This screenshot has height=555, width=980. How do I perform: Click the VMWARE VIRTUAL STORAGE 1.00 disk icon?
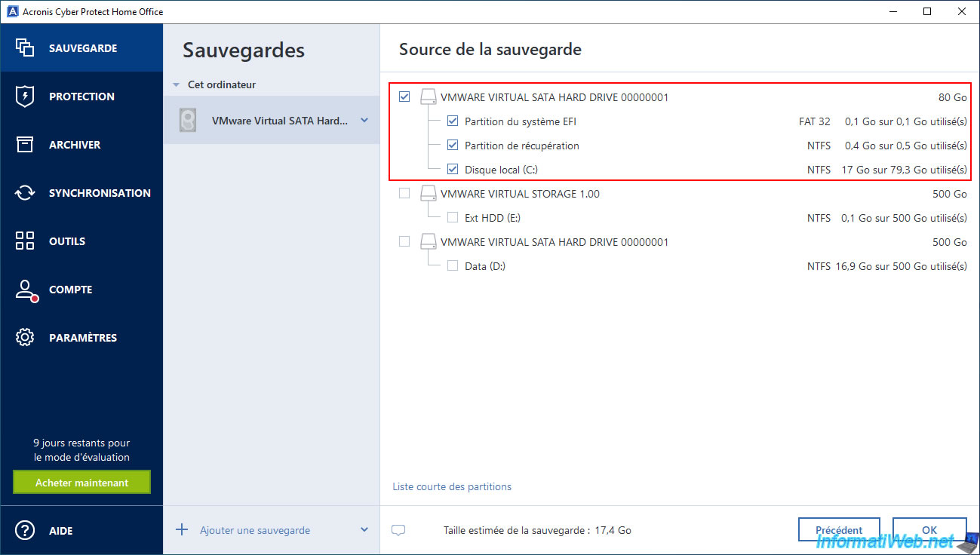429,194
